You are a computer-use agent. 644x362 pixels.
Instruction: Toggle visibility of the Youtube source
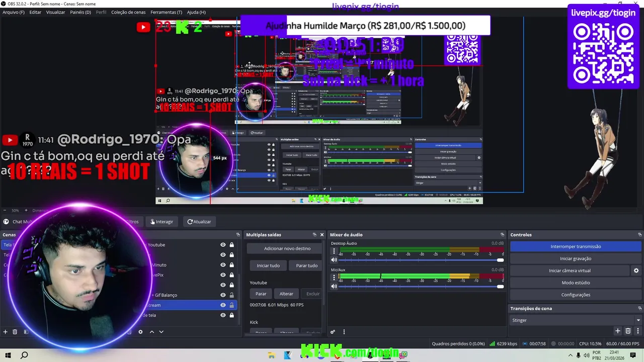pos(223,245)
